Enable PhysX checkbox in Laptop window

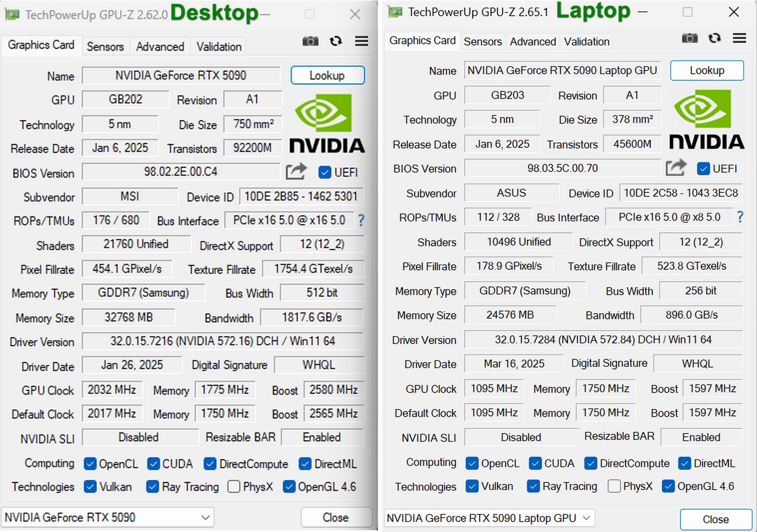tap(614, 486)
